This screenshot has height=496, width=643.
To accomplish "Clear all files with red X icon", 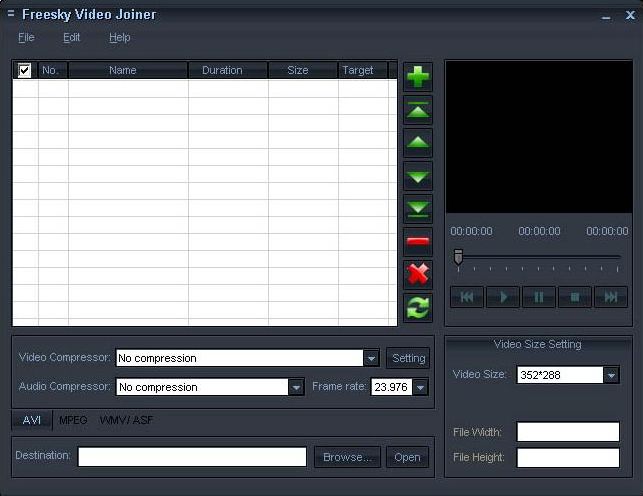I will tap(418, 274).
